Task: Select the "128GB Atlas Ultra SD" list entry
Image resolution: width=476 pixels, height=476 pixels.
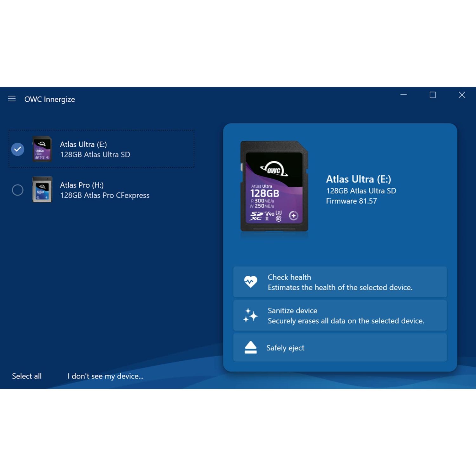Action: tap(95, 155)
